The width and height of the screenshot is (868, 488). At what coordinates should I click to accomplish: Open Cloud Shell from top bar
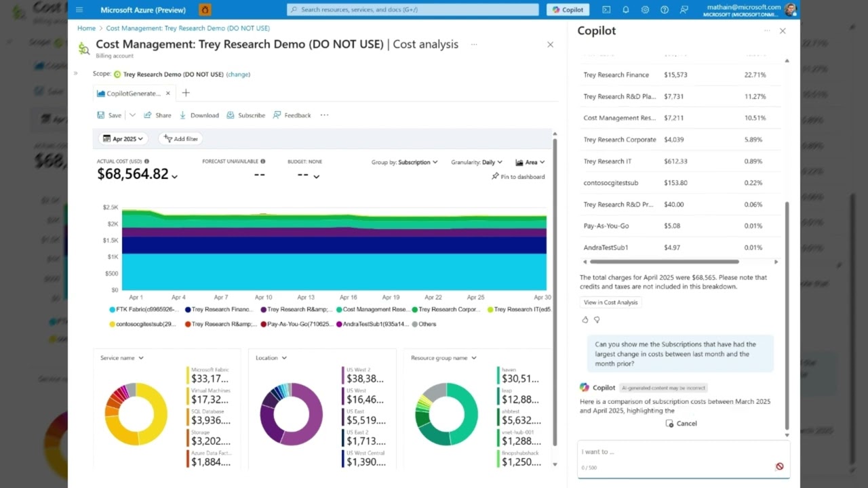606,9
